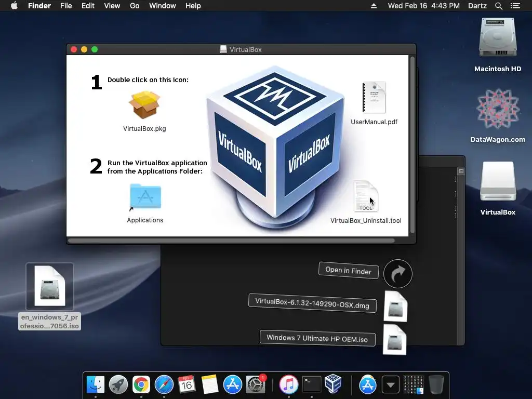
Task: Click the 'VirtualBox.pkg' file name label
Action: [x=144, y=129]
